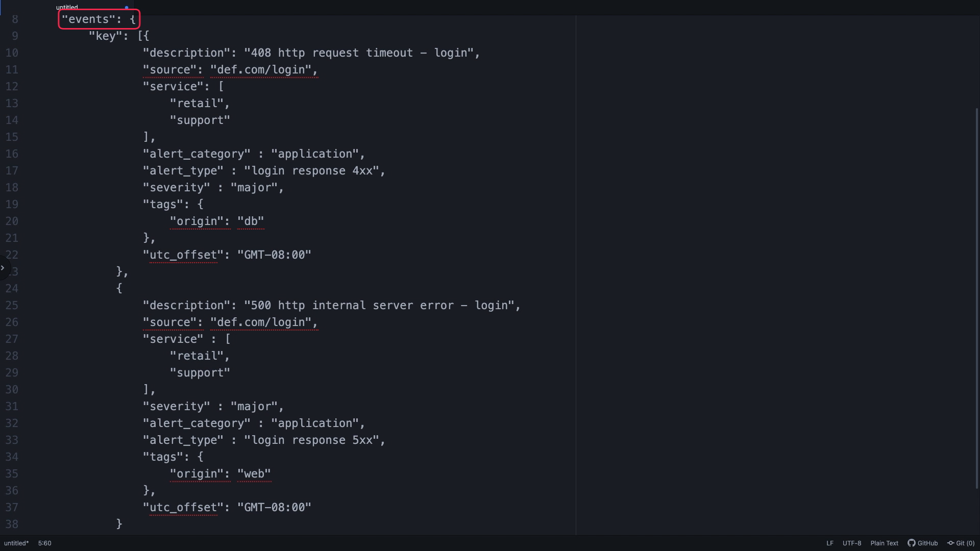Image resolution: width=980 pixels, height=551 pixels.
Task: Open the Plain Text grammar selector
Action: pyautogui.click(x=884, y=543)
